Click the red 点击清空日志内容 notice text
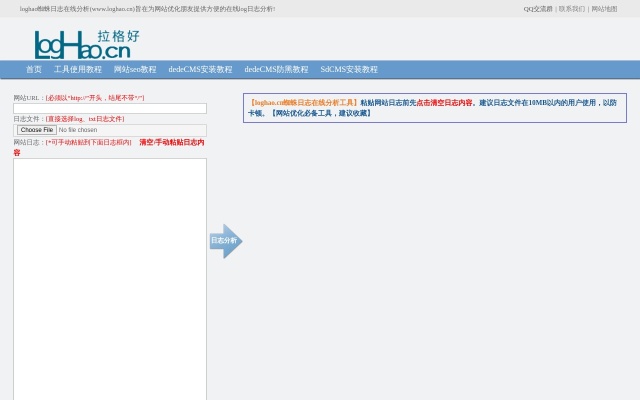This screenshot has height=400, width=640. point(445,102)
